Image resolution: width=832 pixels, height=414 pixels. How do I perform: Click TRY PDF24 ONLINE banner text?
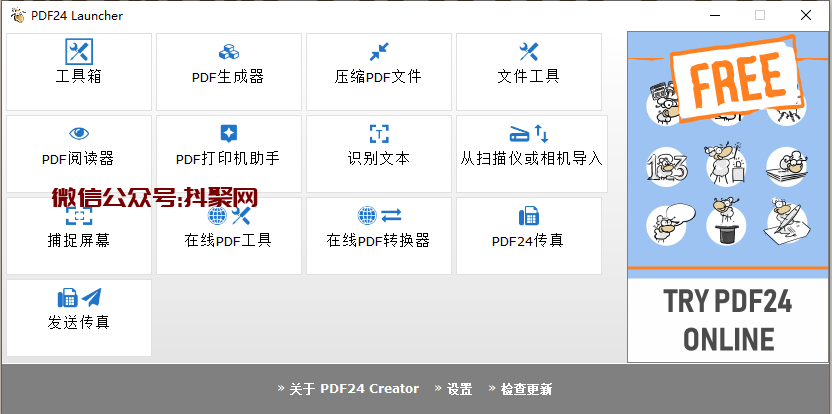click(727, 320)
